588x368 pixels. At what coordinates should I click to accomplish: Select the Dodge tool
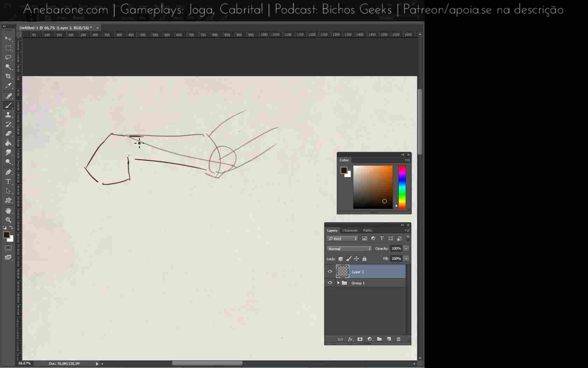[x=8, y=162]
